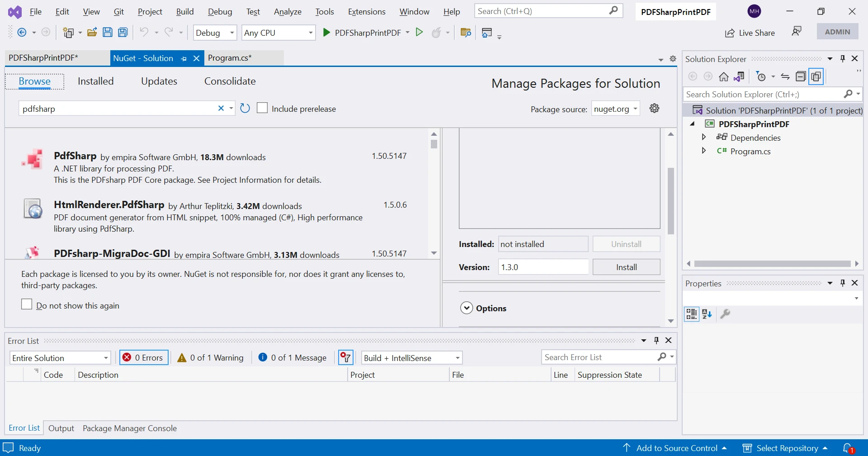Screen dimensions: 868x456
Task: Click the Properties wrench icon
Action: click(725, 313)
